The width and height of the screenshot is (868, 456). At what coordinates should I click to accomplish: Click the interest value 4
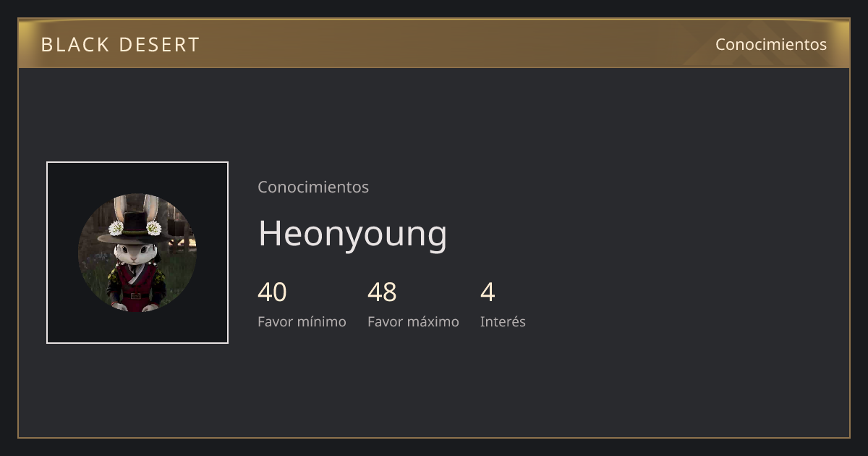click(x=488, y=292)
